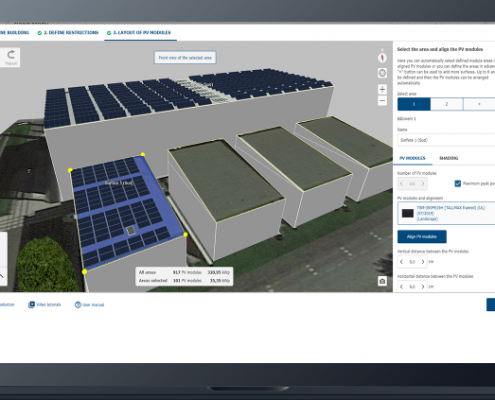Click the Number of PV modules label

[417, 173]
